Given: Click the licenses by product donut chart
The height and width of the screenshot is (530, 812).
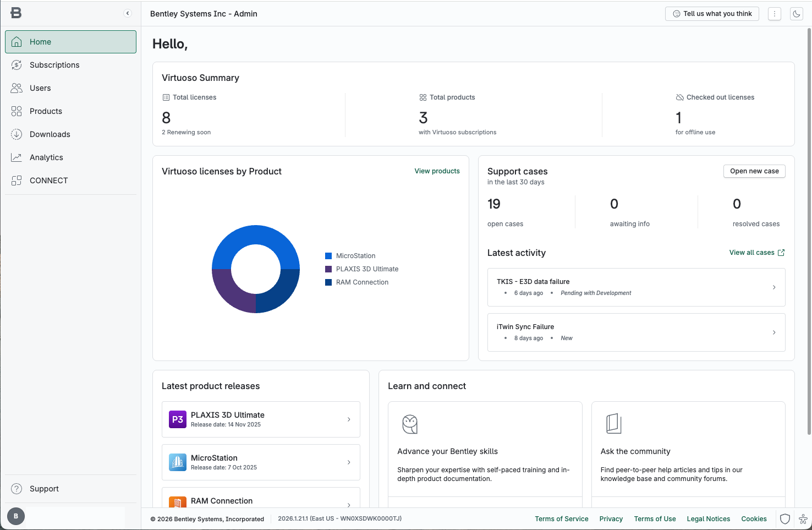Looking at the screenshot, I should point(256,269).
